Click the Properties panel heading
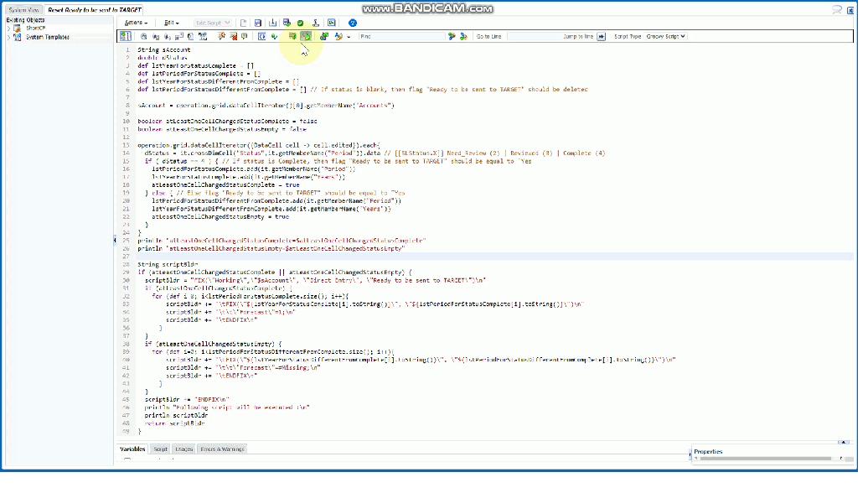 click(x=708, y=451)
